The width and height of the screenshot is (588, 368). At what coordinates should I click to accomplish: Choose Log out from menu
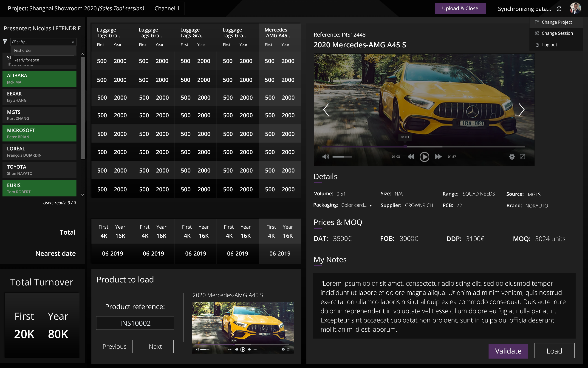click(x=556, y=45)
